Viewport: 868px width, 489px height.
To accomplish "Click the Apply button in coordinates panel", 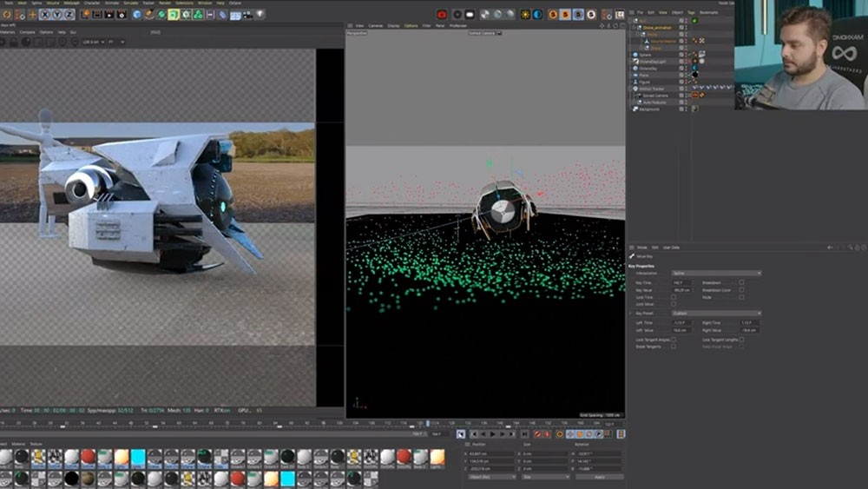I will click(599, 477).
